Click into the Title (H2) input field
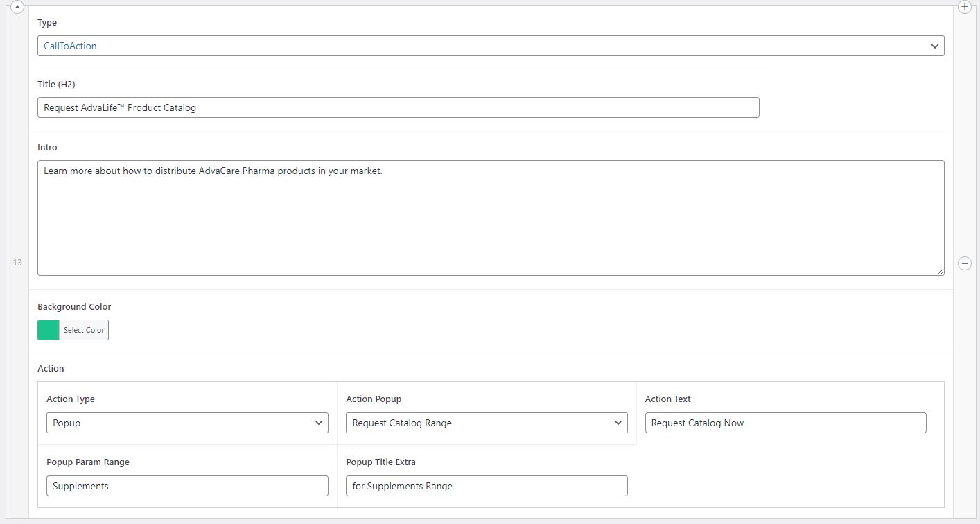The width and height of the screenshot is (980, 524). (x=399, y=107)
